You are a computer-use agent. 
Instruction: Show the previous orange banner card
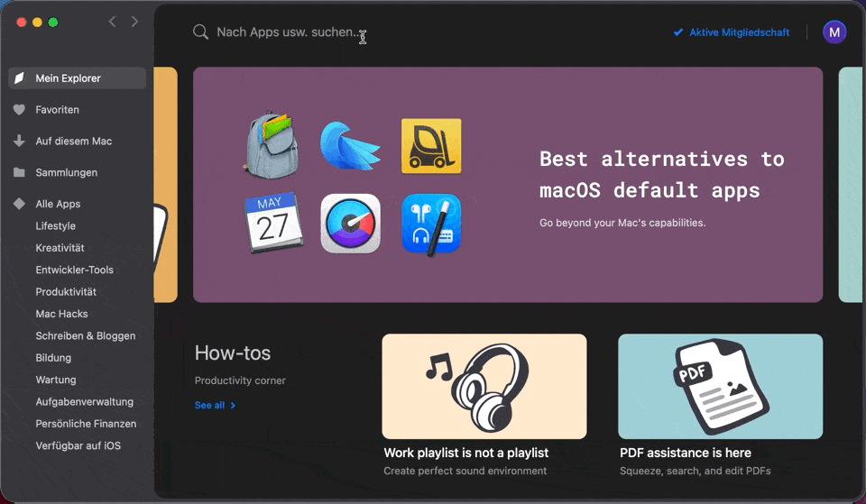pyautogui.click(x=166, y=184)
